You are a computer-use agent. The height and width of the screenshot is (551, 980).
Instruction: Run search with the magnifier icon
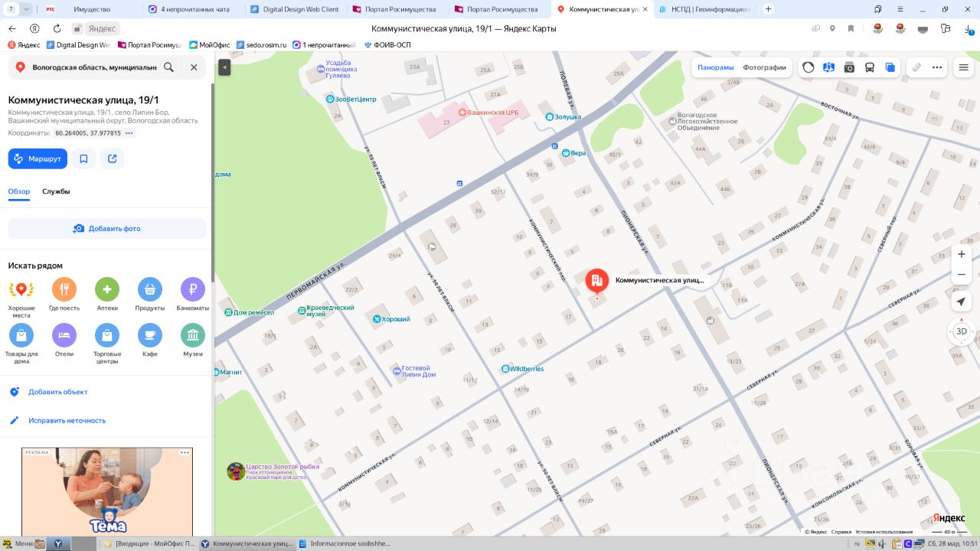168,67
